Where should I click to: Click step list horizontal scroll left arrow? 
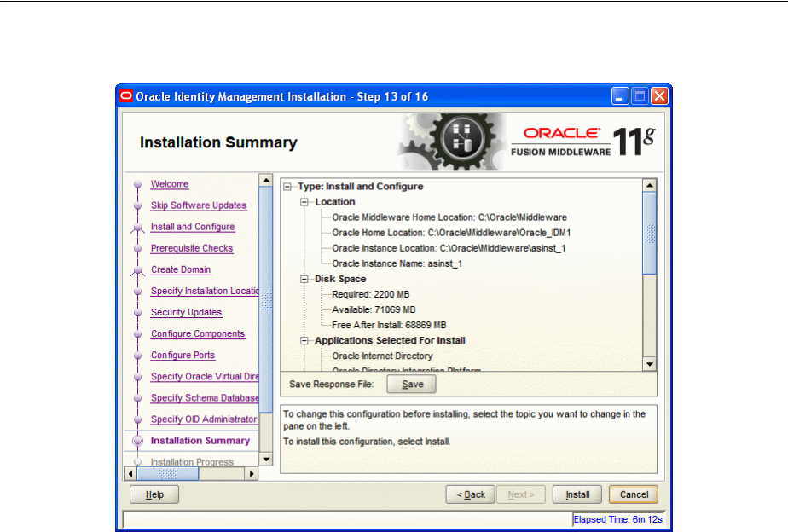(130, 474)
